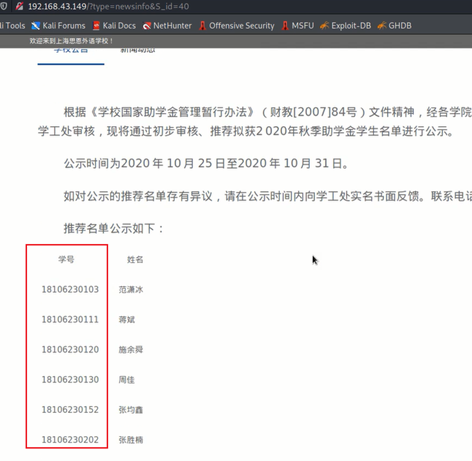
Task: Select student ID 18106230152
Action: tap(70, 409)
